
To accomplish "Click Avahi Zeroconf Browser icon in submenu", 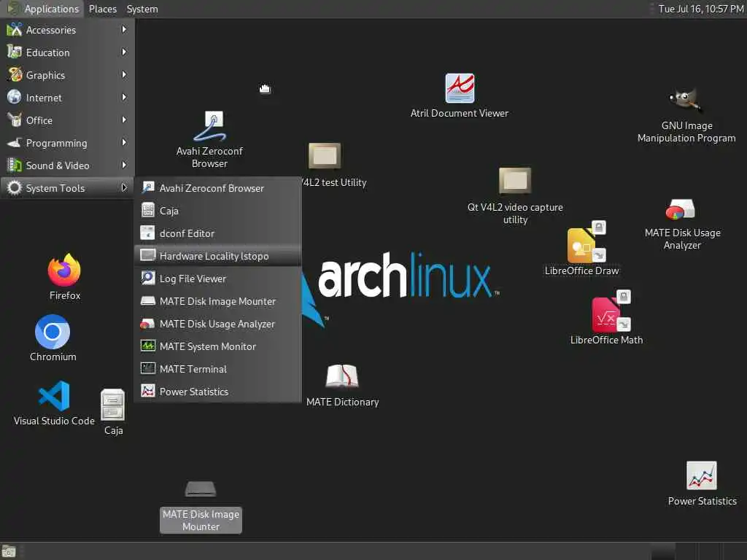I will (147, 187).
